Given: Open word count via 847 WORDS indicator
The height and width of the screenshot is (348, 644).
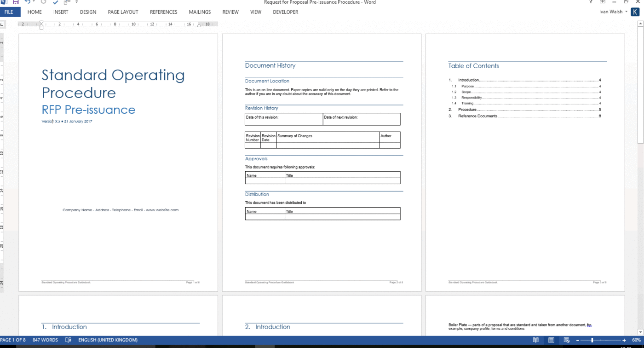Looking at the screenshot, I should pos(45,340).
